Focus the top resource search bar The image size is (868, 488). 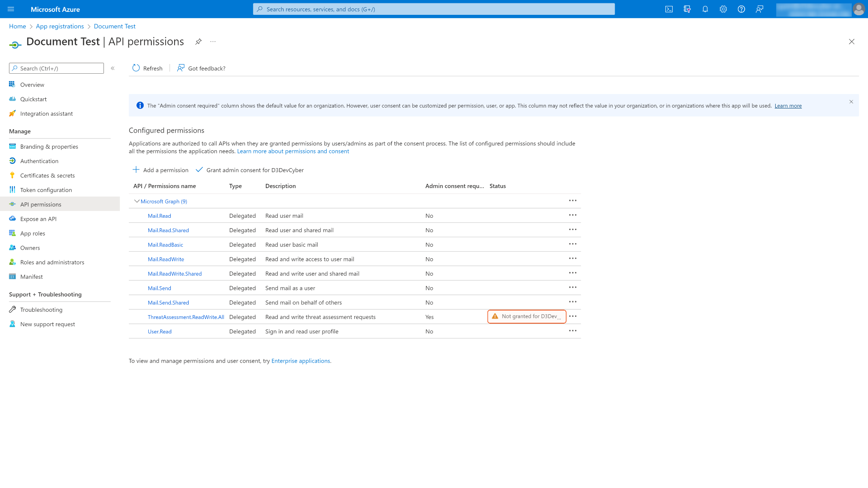click(x=434, y=9)
